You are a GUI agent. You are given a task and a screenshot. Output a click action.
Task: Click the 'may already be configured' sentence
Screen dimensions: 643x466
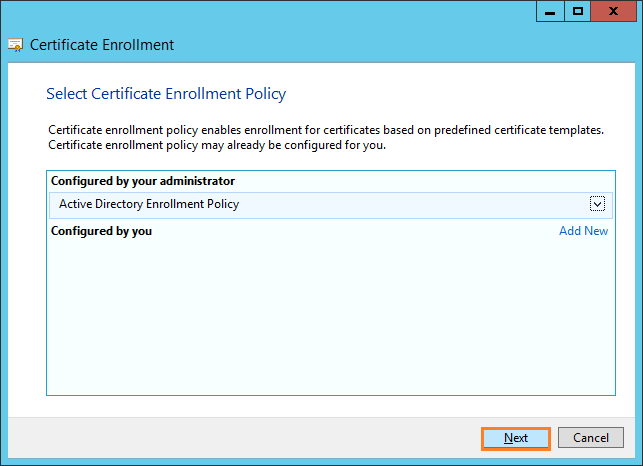click(x=217, y=145)
